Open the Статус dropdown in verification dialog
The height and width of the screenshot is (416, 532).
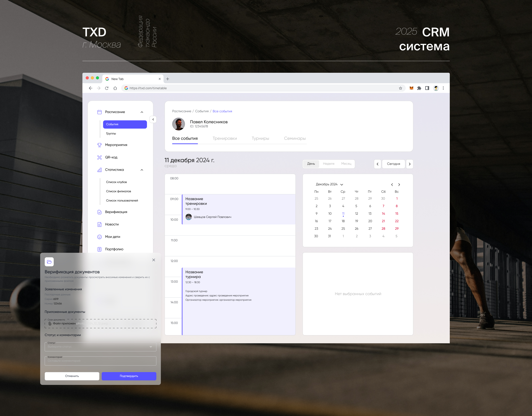(100, 347)
